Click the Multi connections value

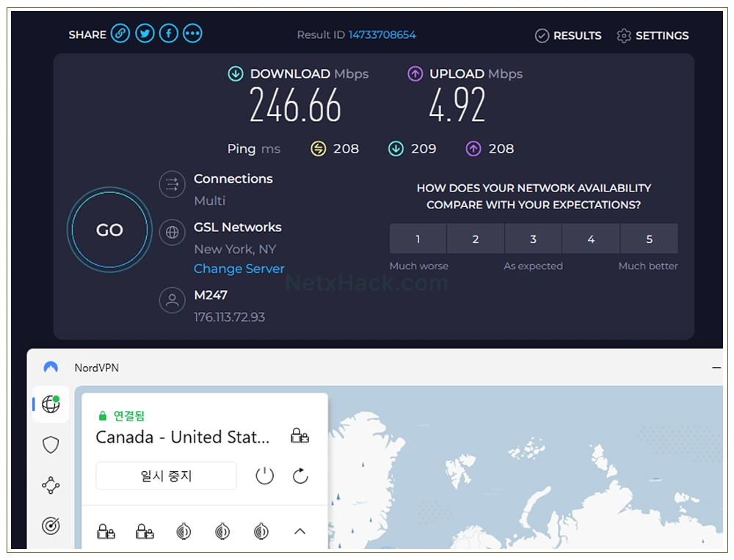[210, 201]
